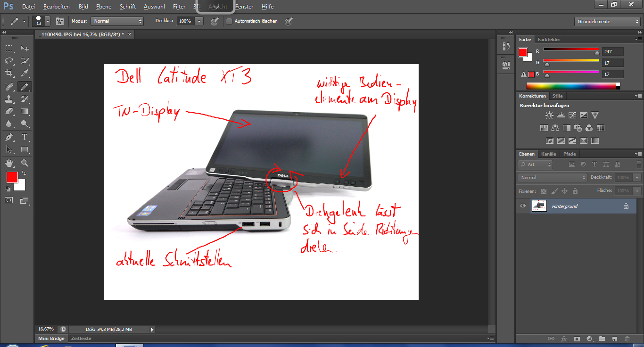This screenshot has width=644, height=347.
Task: Toggle lock image pixels (brush icon)
Action: [x=554, y=191]
